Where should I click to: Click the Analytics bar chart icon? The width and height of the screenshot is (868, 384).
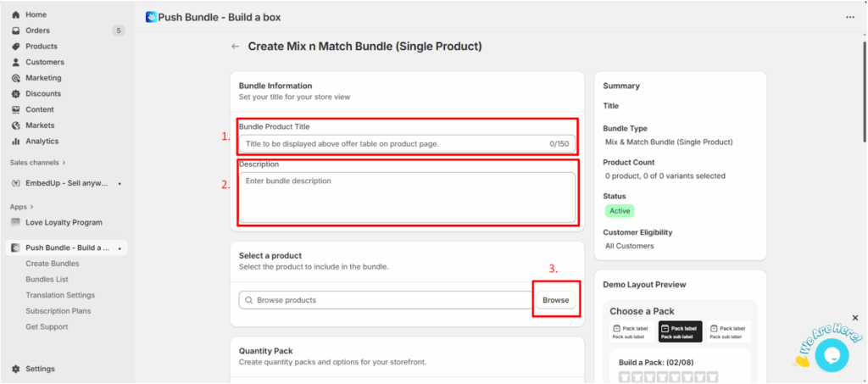click(15, 142)
